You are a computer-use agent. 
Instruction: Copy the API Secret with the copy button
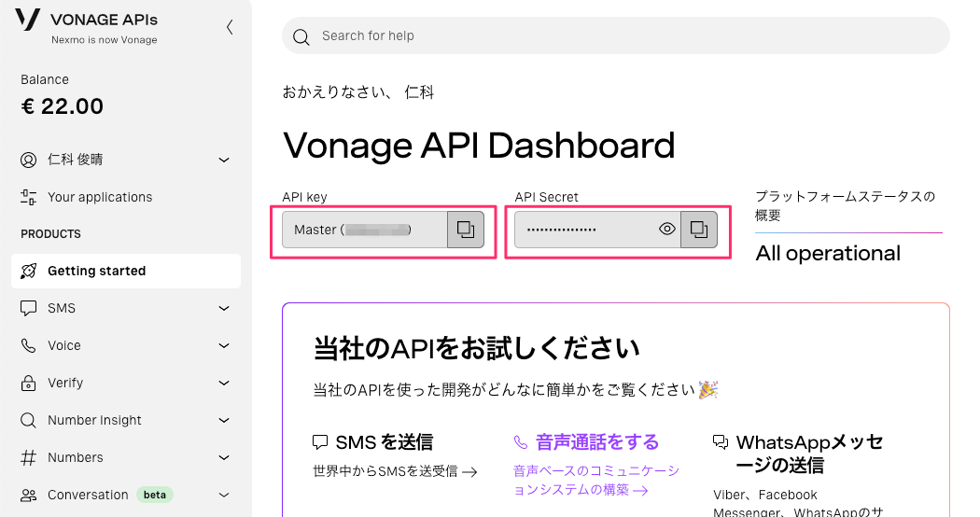pyautogui.click(x=699, y=230)
